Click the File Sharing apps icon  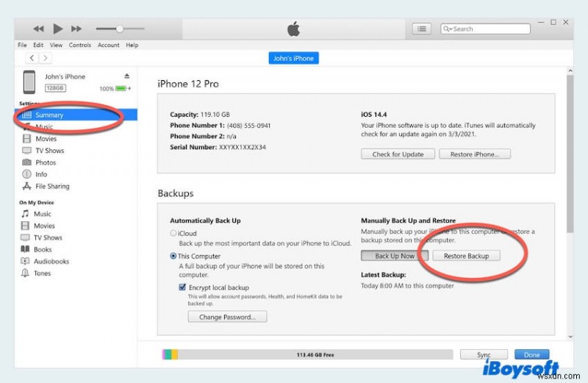[x=26, y=186]
